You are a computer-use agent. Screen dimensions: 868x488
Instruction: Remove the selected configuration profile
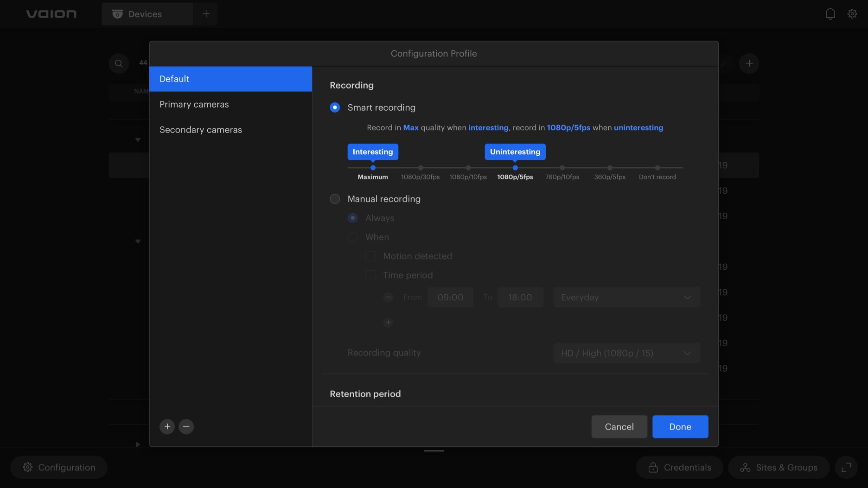click(x=186, y=426)
